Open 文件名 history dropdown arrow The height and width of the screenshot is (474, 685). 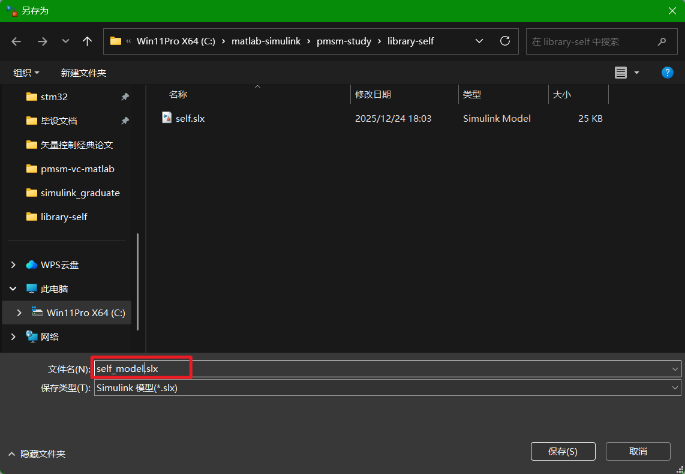[675, 369]
